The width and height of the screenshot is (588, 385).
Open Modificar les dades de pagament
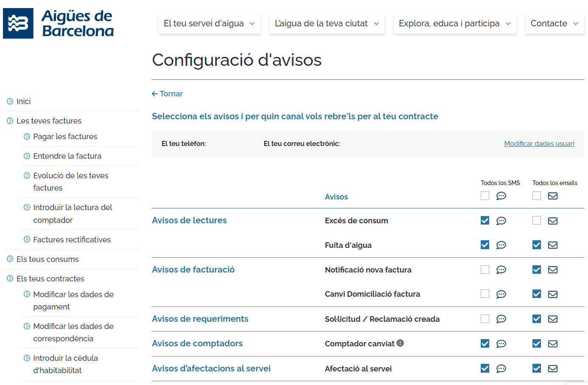pyautogui.click(x=73, y=301)
